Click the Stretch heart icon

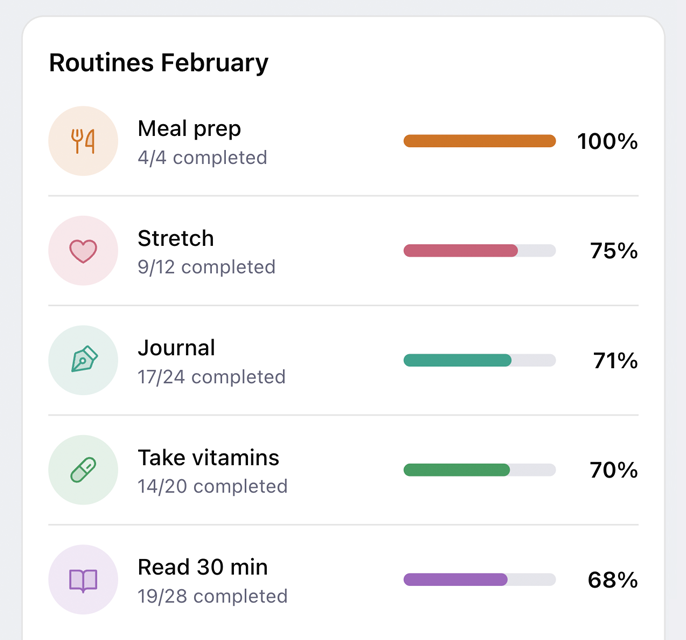pos(83,251)
